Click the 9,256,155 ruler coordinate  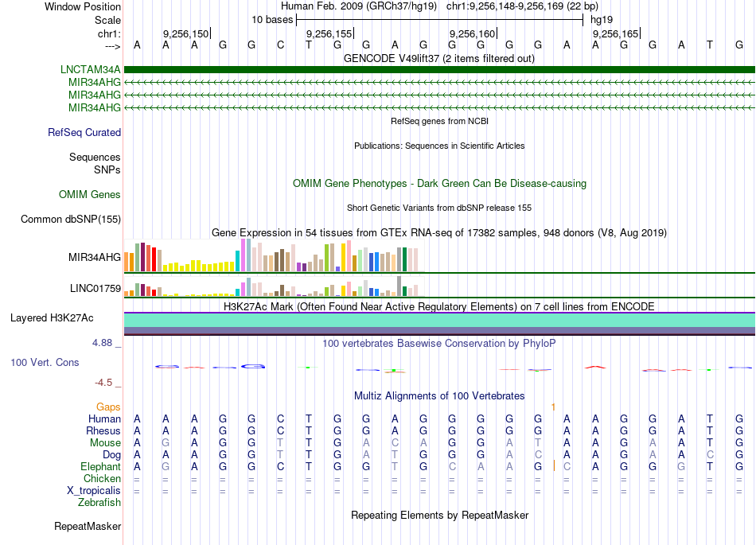(329, 33)
